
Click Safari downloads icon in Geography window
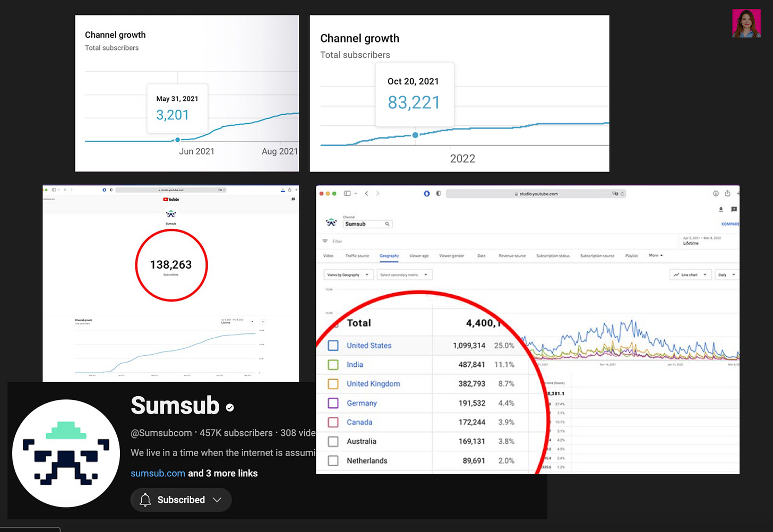tap(716, 194)
